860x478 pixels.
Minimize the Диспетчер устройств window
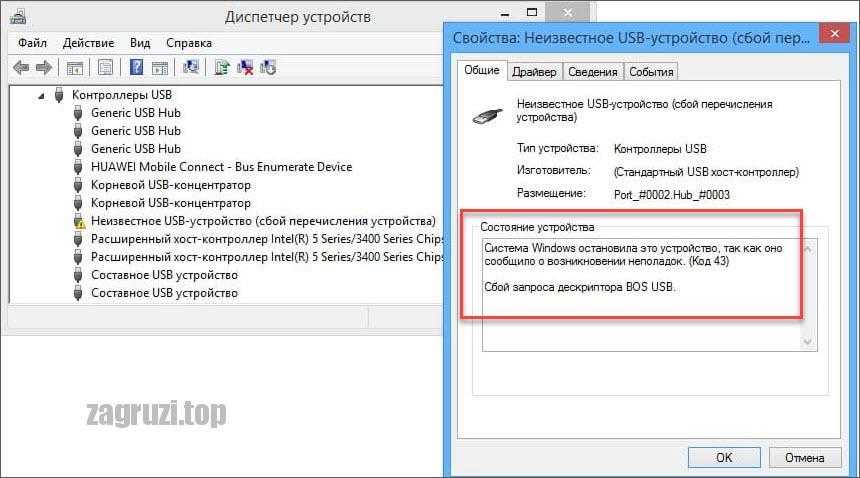(x=505, y=13)
